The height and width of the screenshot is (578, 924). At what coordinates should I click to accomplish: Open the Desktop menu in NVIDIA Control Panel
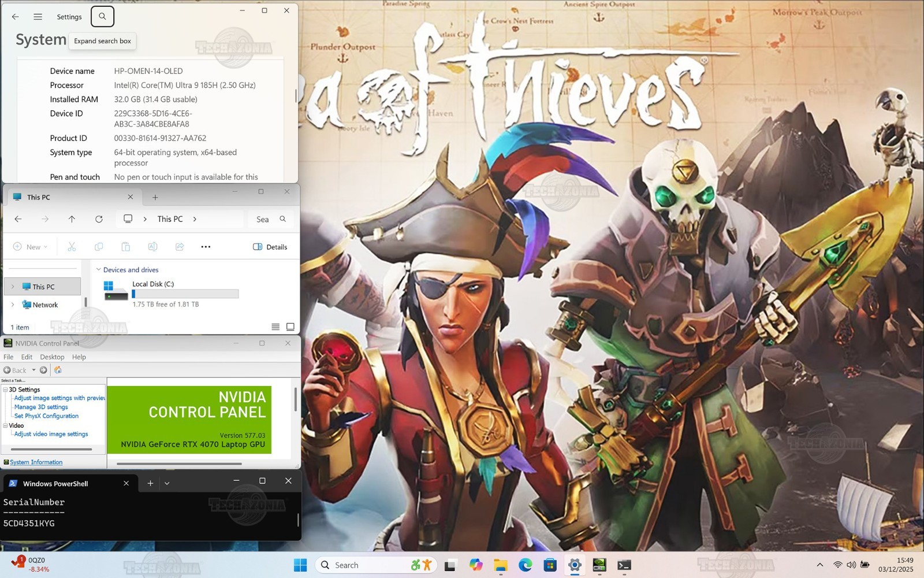(52, 357)
